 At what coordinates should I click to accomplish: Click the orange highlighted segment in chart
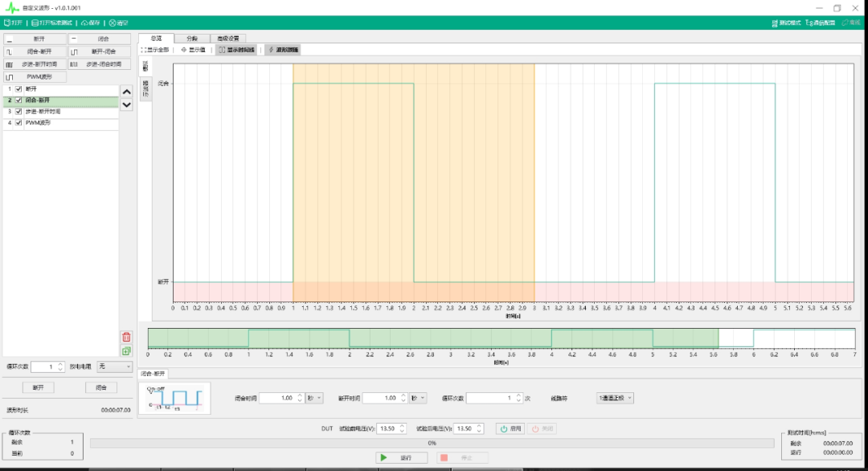[x=414, y=182]
